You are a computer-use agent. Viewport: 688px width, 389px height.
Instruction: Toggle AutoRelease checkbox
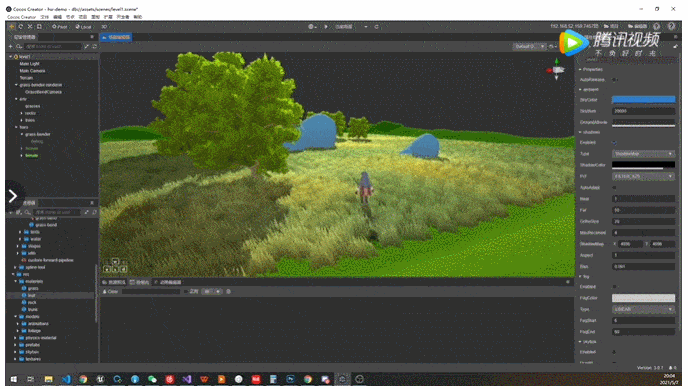click(614, 80)
